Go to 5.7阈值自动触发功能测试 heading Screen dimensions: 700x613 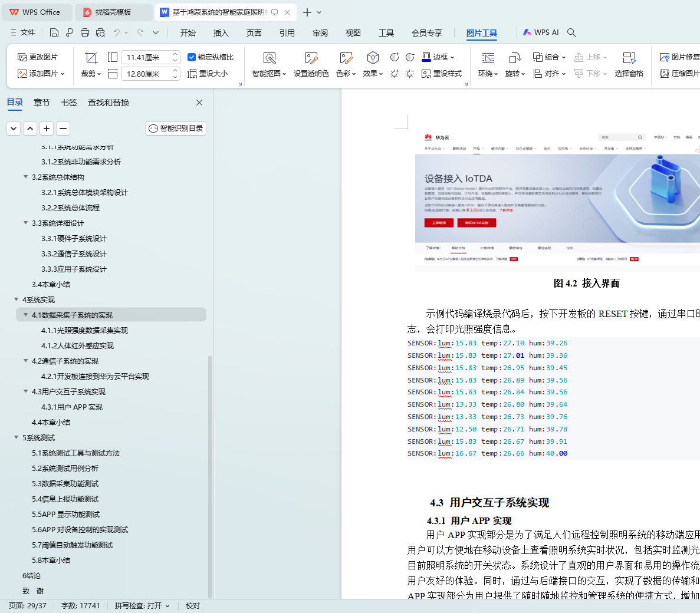73,545
